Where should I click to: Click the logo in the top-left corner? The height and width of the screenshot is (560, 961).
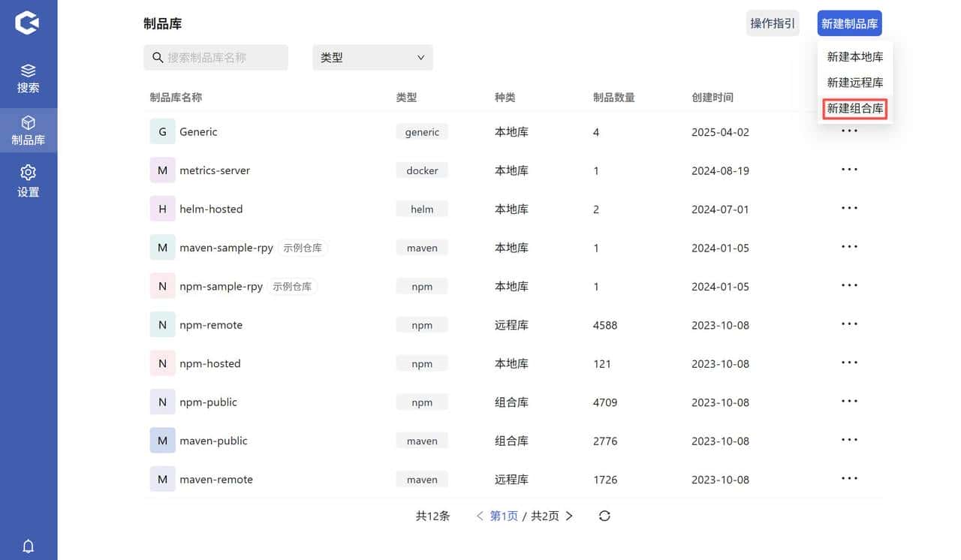coord(28,22)
